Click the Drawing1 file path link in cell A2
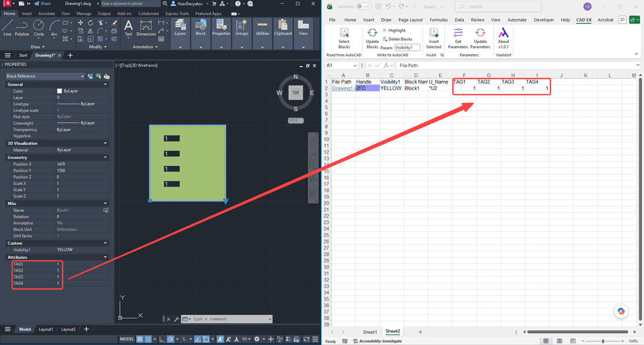Image resolution: width=644 pixels, height=345 pixels. click(x=342, y=88)
